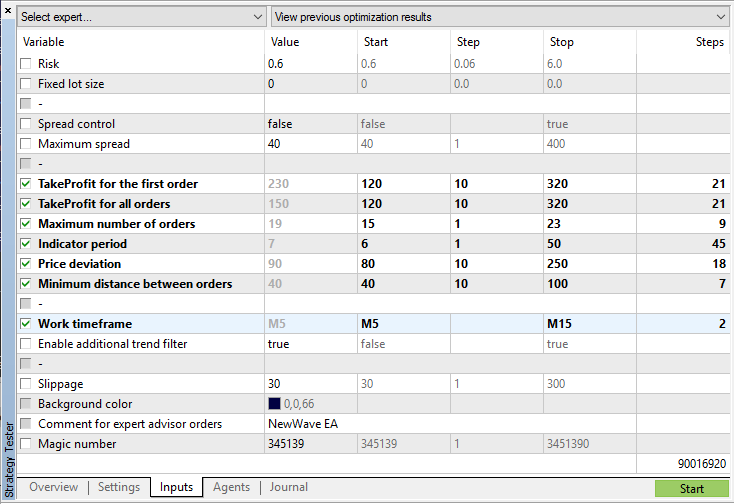The image size is (734, 504).
Task: Select Slippage value 30 cell
Action: [311, 384]
